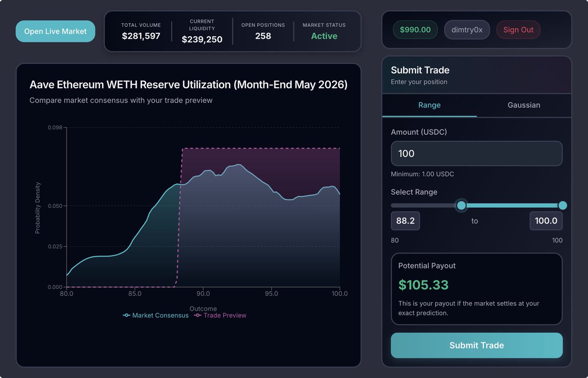
Task: Click the upper range value field 100.0
Action: 546,221
